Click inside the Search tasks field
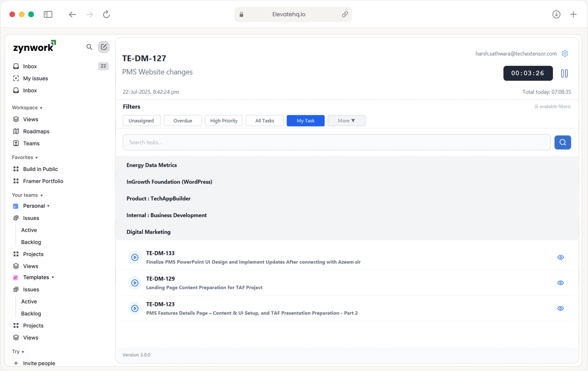 coord(287,142)
